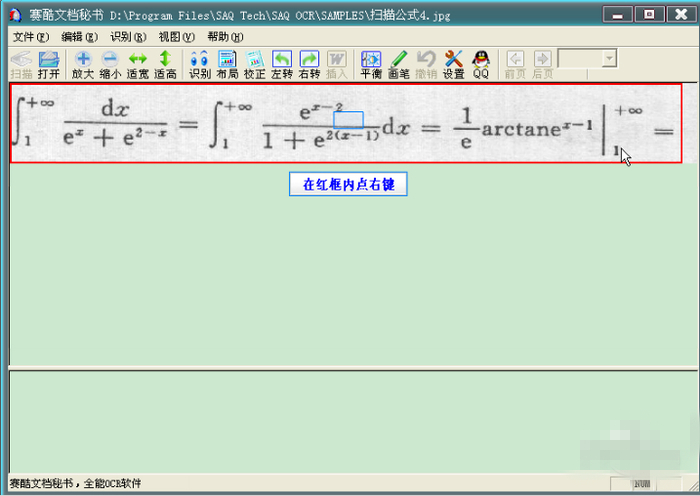Open a file with 打开
700x496 pixels.
coord(49,65)
